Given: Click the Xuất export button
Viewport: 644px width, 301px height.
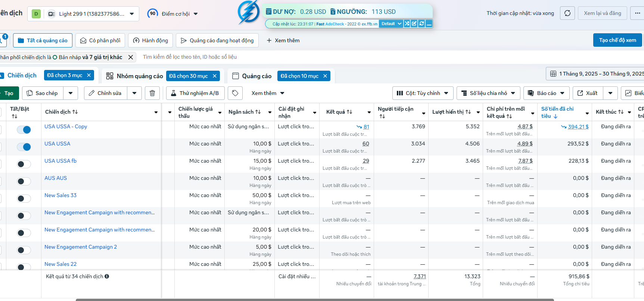Looking at the screenshot, I should pos(588,93).
